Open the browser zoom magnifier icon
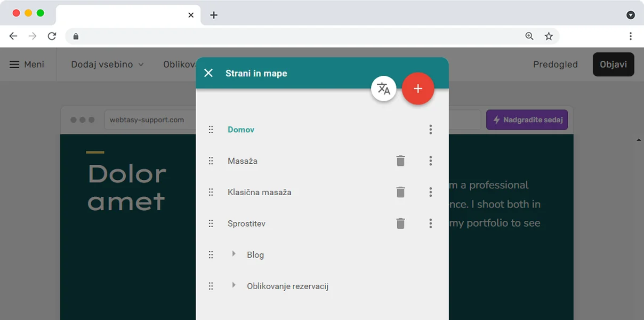This screenshot has width=644, height=320. pos(529,36)
